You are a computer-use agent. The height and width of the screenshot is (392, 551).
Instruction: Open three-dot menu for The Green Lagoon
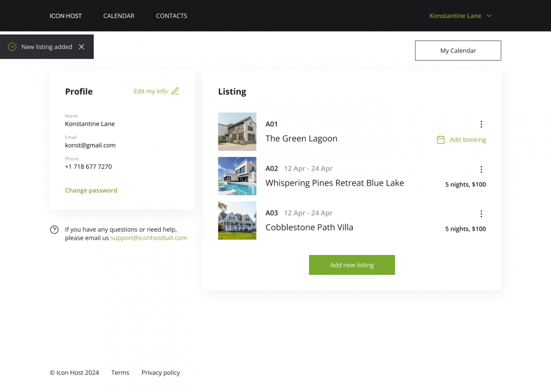pos(481,124)
